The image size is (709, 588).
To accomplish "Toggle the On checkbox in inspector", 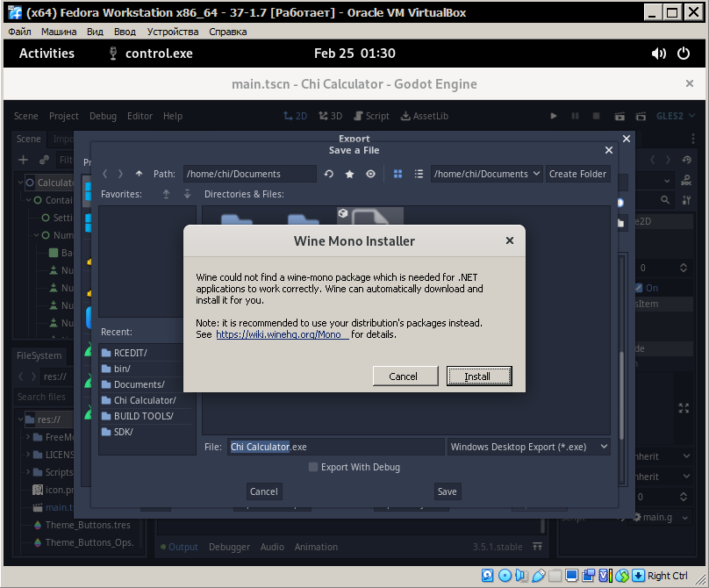I will pyautogui.click(x=638, y=288).
